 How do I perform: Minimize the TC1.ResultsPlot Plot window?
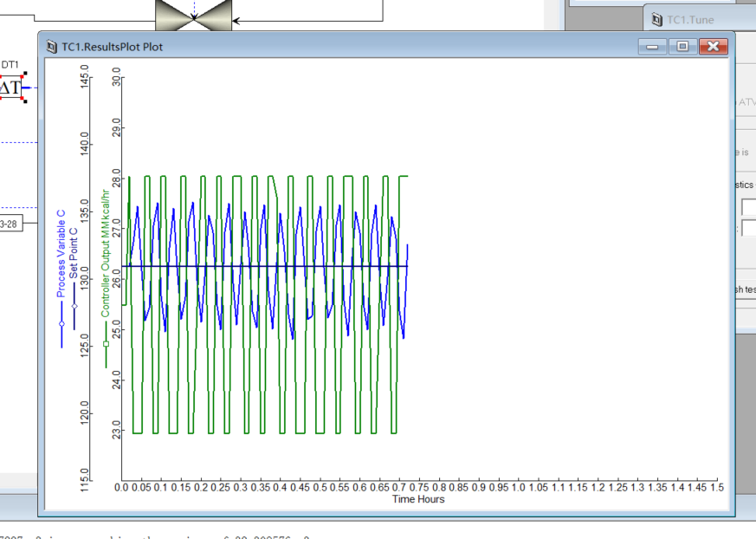(x=652, y=46)
